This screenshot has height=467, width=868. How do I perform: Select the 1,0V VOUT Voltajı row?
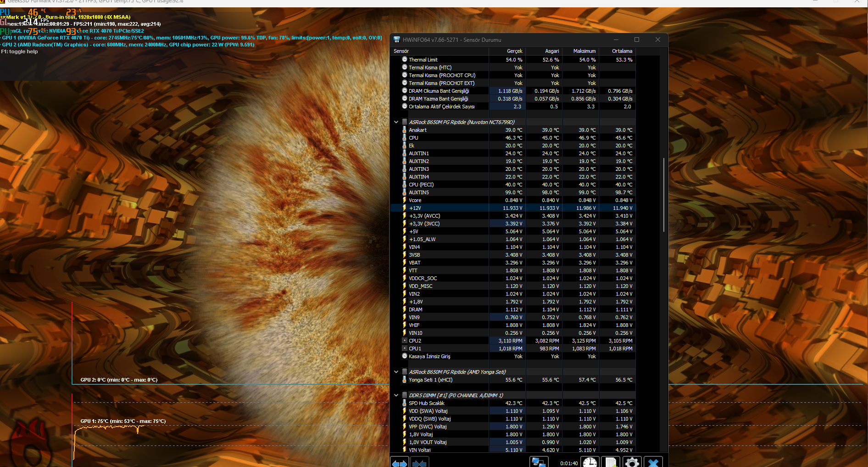pyautogui.click(x=513, y=442)
